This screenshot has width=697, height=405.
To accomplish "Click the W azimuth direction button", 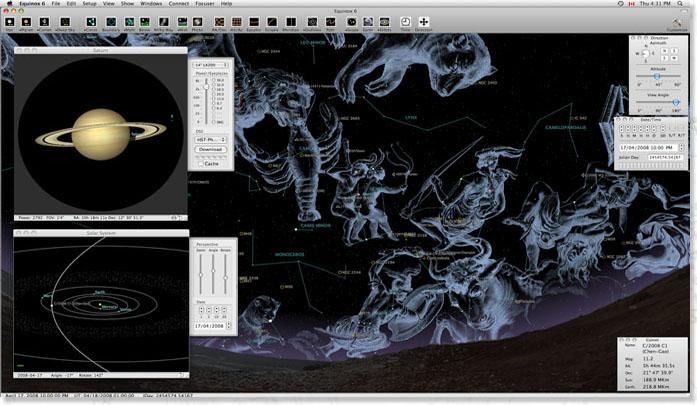I will pyautogui.click(x=674, y=58).
